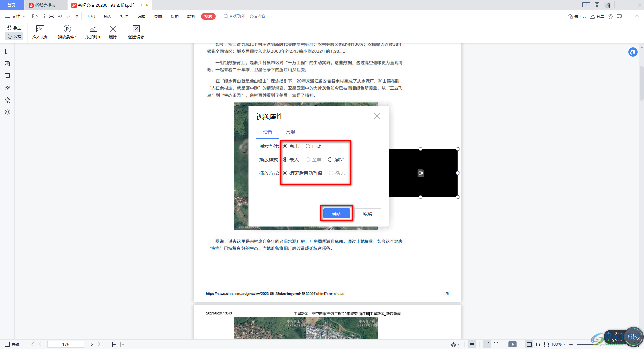Select the Hand (手型) tool
644x349 pixels.
coord(14,28)
